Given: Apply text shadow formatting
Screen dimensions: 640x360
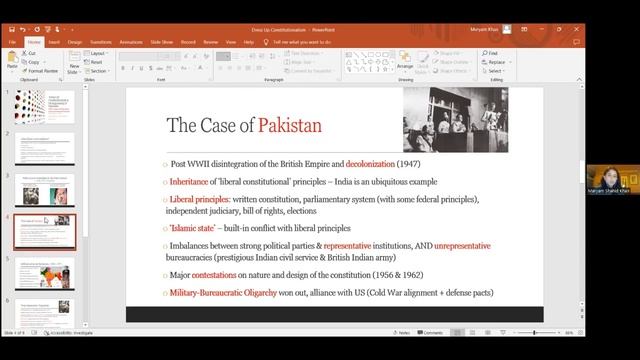Looking at the screenshot, I should [151, 68].
